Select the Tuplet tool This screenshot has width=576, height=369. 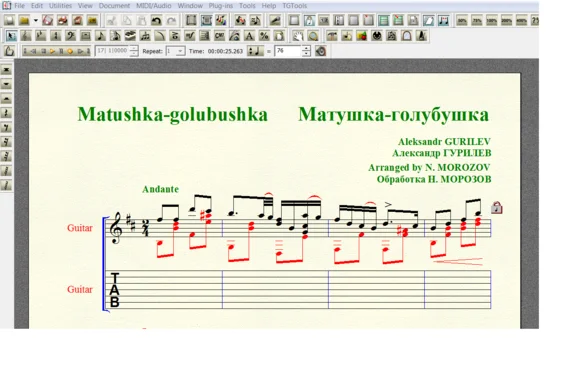coord(145,36)
